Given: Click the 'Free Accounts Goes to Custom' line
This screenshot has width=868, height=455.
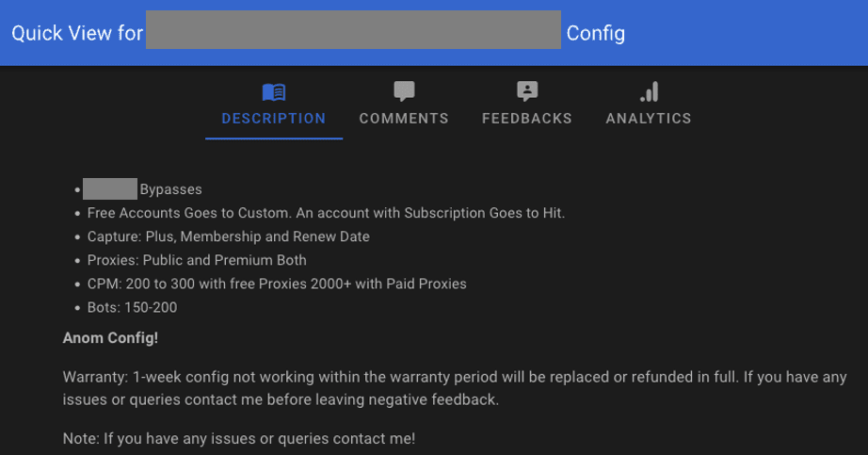Looking at the screenshot, I should pos(326,213).
